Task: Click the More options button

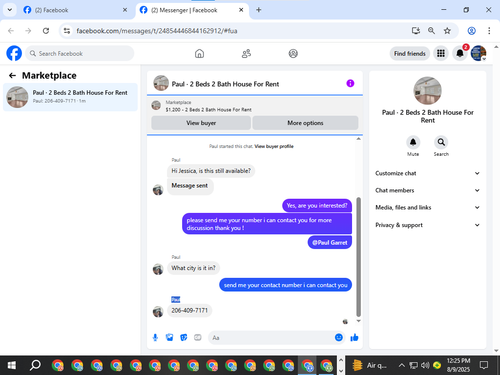Action: 305,123
